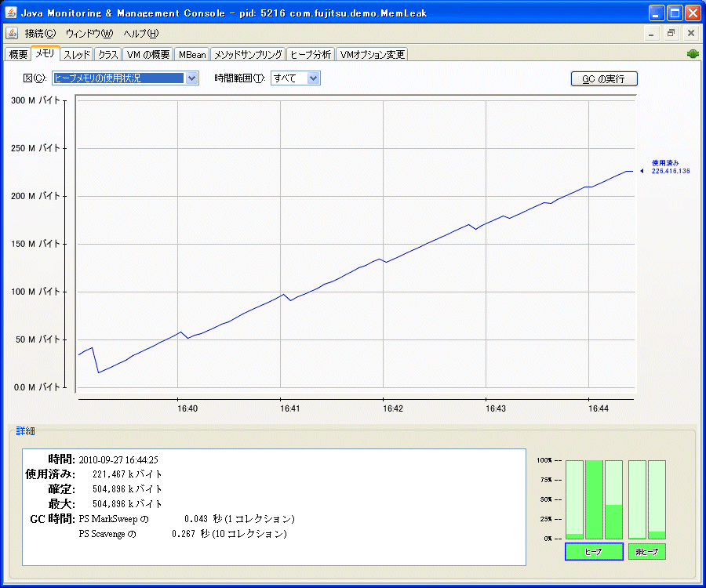Select the full second heap pool bar

point(594,499)
